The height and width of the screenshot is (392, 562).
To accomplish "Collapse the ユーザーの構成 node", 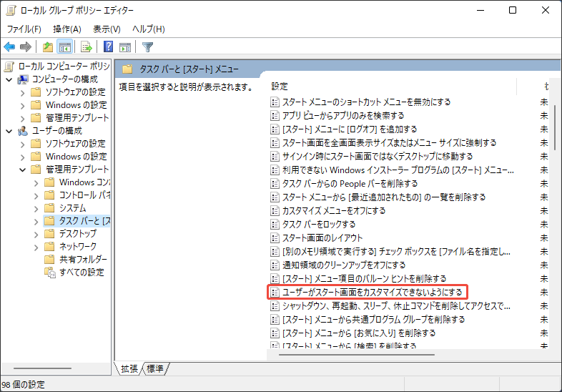I will 9,132.
